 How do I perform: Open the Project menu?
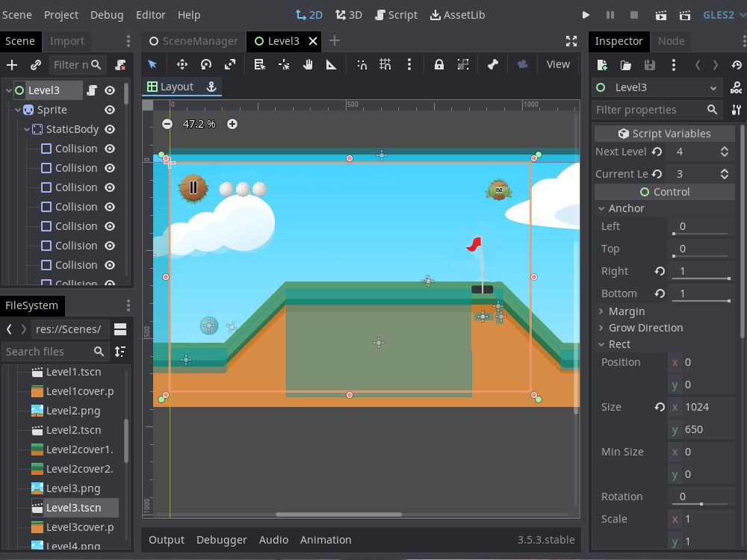coord(61,15)
